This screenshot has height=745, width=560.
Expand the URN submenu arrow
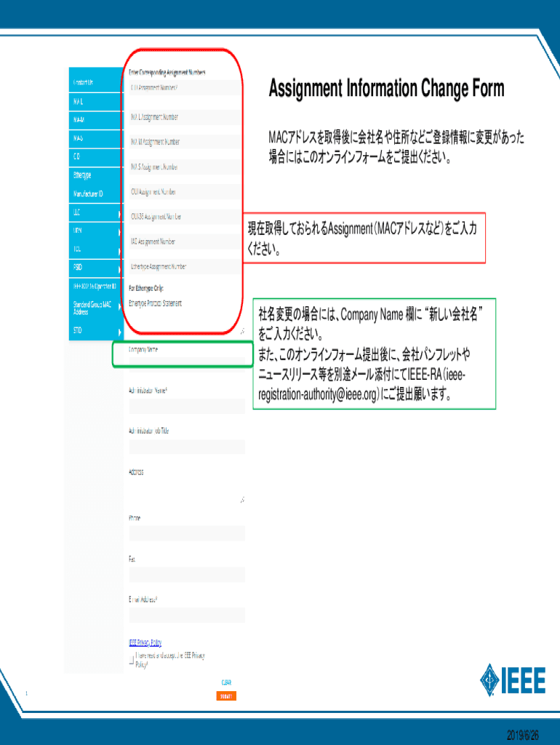click(119, 232)
